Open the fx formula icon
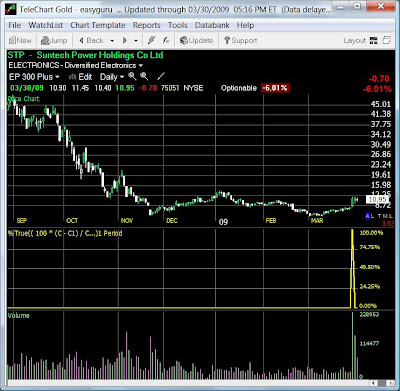Screen dimensions: 400x391 point(166,41)
